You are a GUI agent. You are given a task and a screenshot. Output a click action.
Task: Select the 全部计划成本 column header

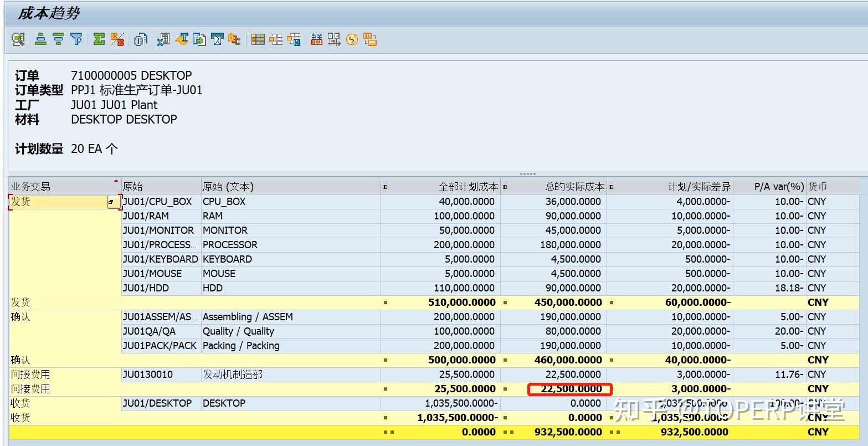468,187
